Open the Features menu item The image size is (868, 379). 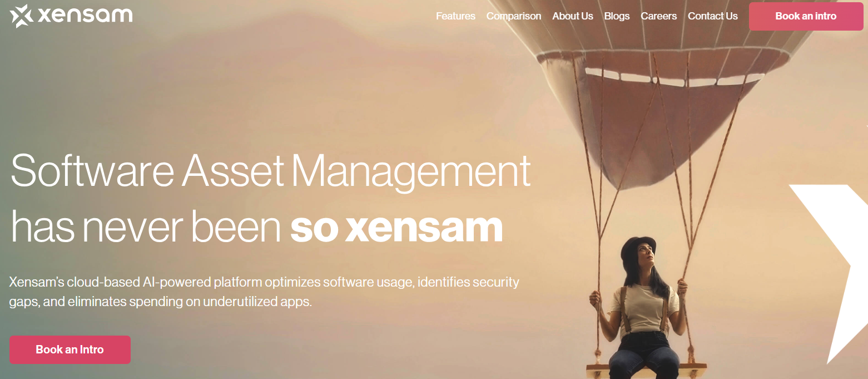click(x=455, y=16)
